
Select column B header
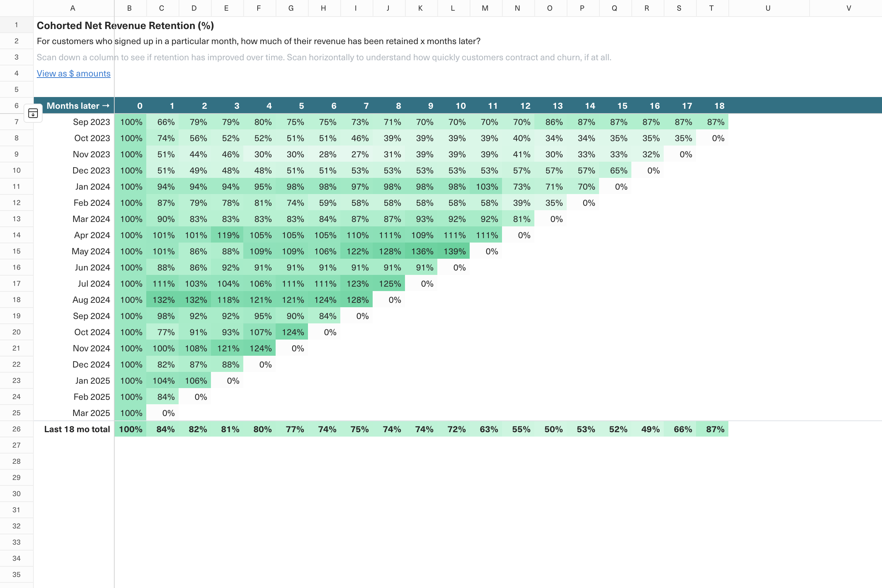(130, 8)
